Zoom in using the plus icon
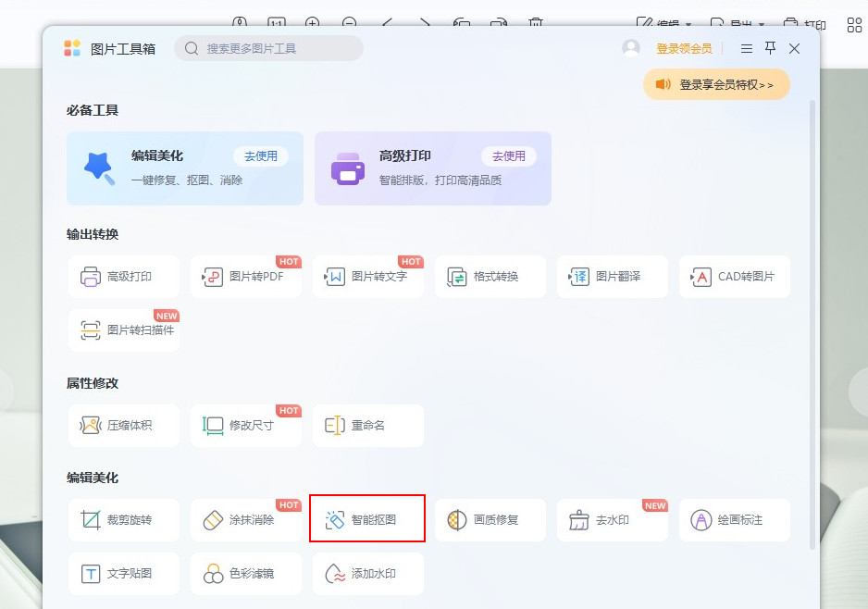 pos(313,21)
